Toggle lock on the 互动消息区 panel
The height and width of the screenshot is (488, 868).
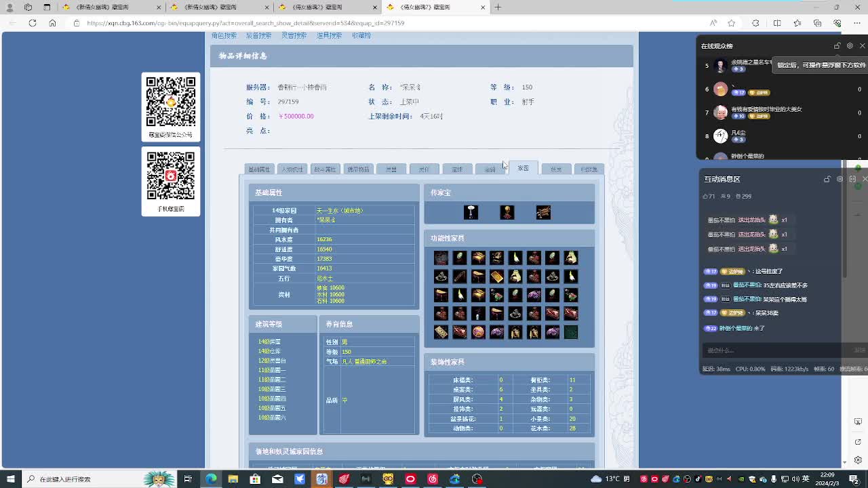pos(827,179)
